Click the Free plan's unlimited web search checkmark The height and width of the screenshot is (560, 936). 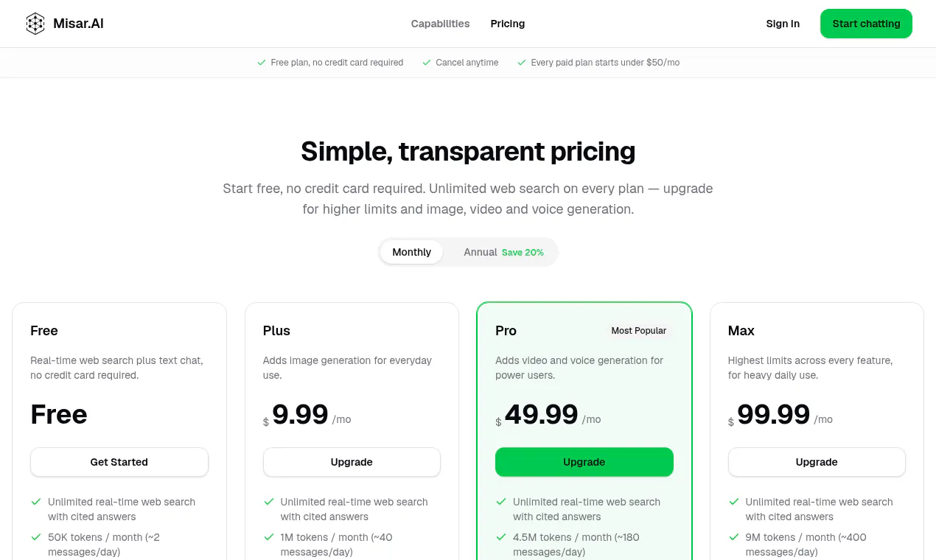(35, 502)
